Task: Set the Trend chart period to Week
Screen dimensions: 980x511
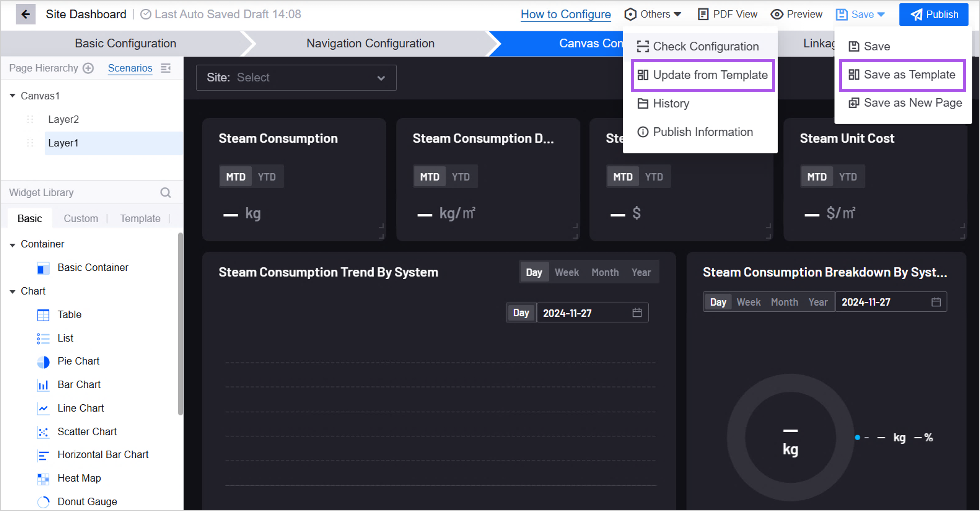Action: [x=566, y=272]
